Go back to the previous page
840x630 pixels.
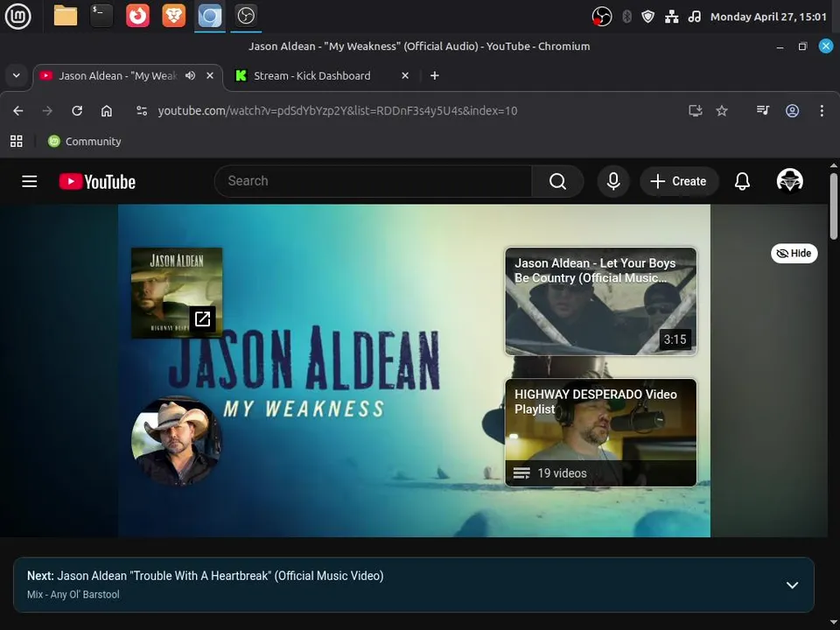point(18,111)
